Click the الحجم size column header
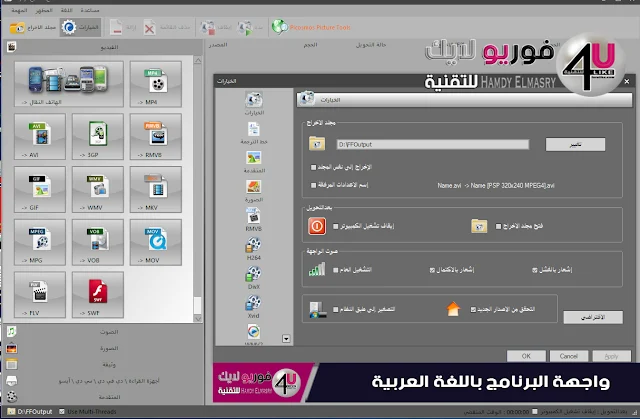640x419 pixels. point(310,45)
